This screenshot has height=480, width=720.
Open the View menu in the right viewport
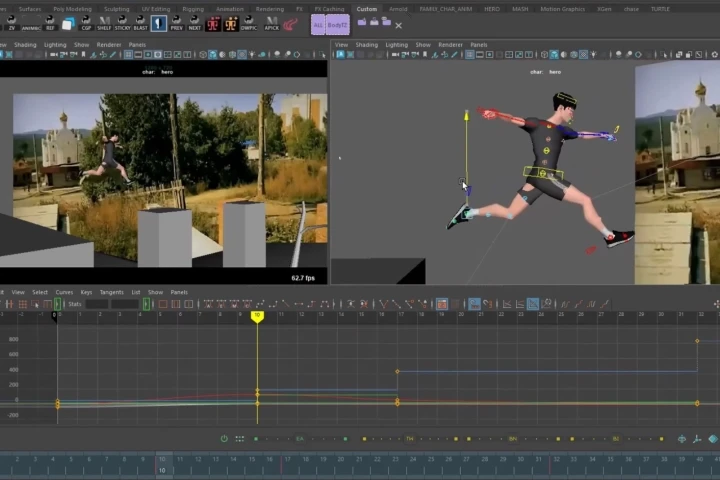(x=341, y=45)
